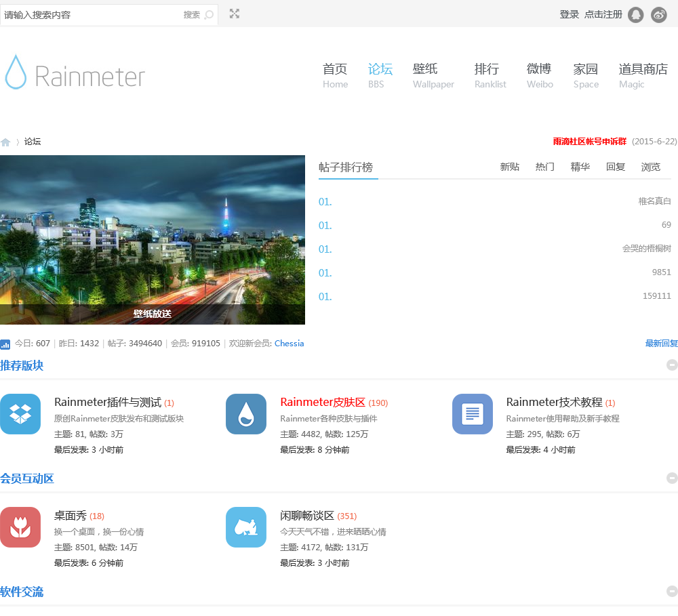Collapse the 会员互动区 section
The height and width of the screenshot is (616, 678).
[x=672, y=478]
